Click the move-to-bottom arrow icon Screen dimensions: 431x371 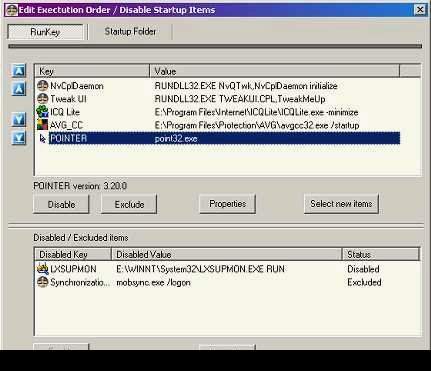point(19,137)
